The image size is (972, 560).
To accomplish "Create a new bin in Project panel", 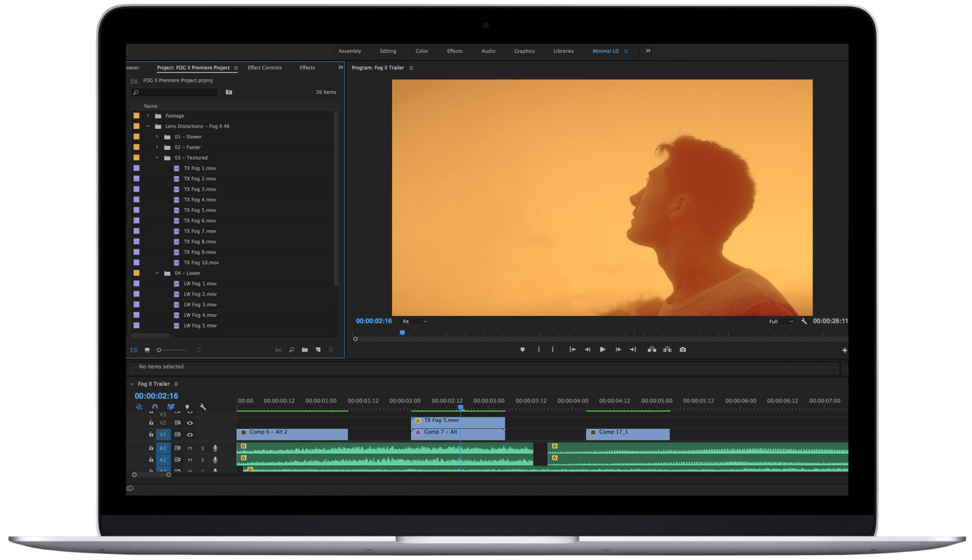I will point(305,350).
